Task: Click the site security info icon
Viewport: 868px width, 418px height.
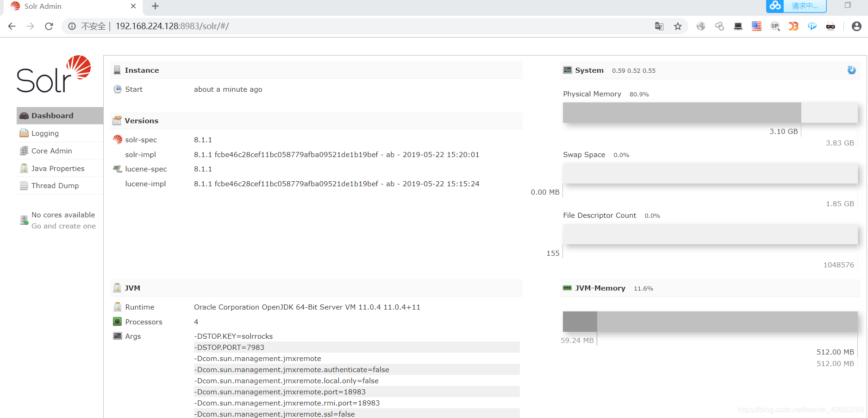Action: coord(72,26)
